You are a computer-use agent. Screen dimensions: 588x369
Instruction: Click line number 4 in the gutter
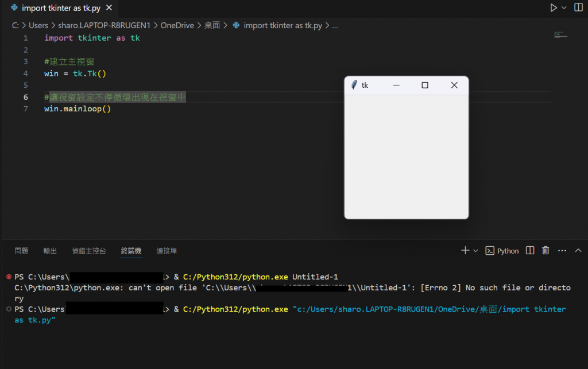(x=25, y=73)
